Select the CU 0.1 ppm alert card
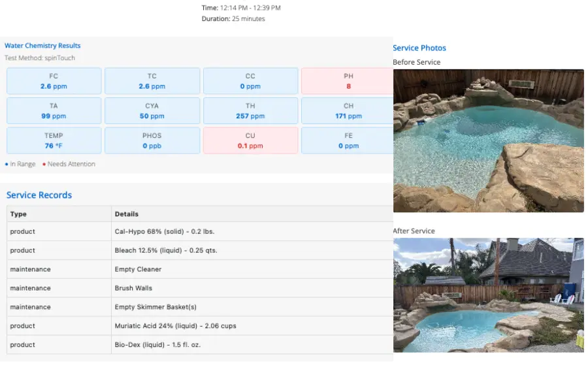This screenshot has height=392, width=588. 250,140
